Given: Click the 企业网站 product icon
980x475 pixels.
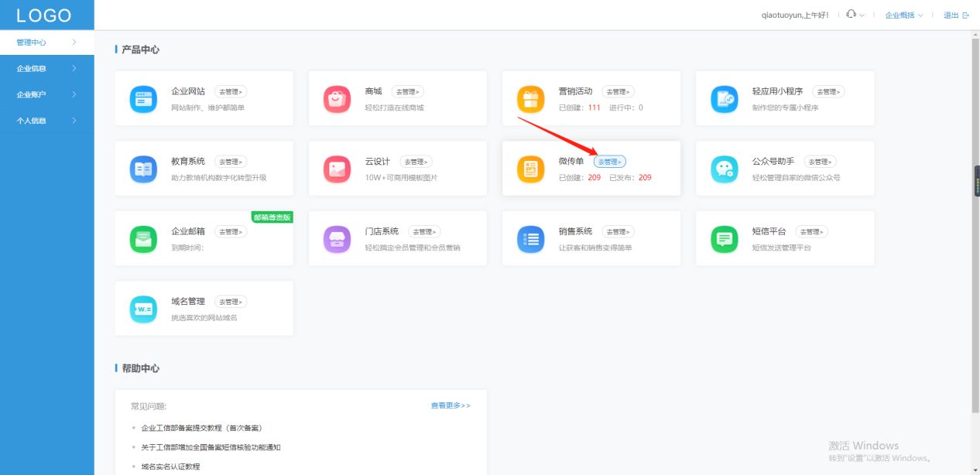Looking at the screenshot, I should click(x=142, y=99).
